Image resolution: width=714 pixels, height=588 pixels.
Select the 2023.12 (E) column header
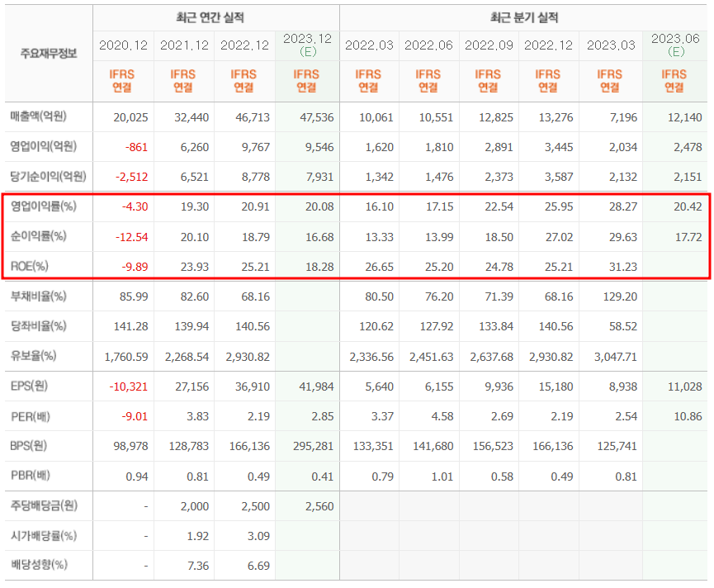(307, 45)
